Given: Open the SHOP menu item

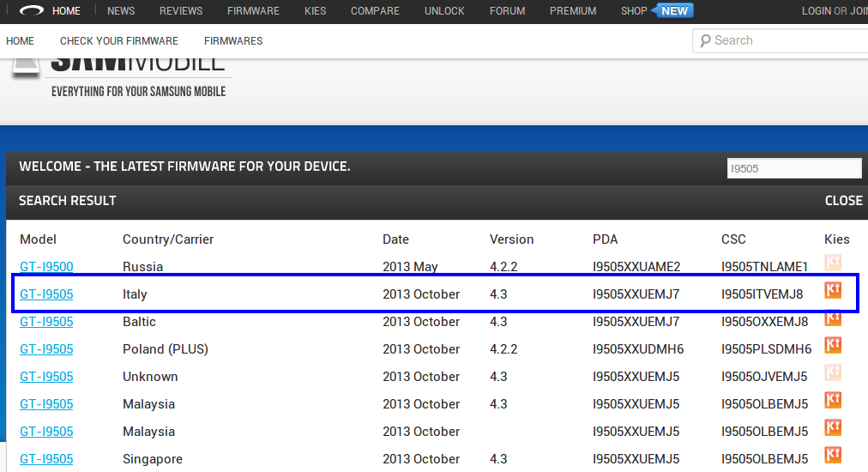Looking at the screenshot, I should click(x=634, y=11).
